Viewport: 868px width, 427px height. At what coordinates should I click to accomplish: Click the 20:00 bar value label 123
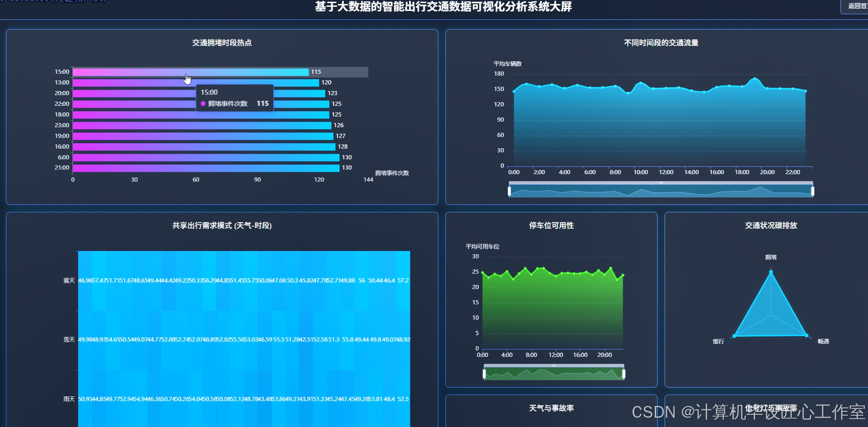click(x=333, y=93)
